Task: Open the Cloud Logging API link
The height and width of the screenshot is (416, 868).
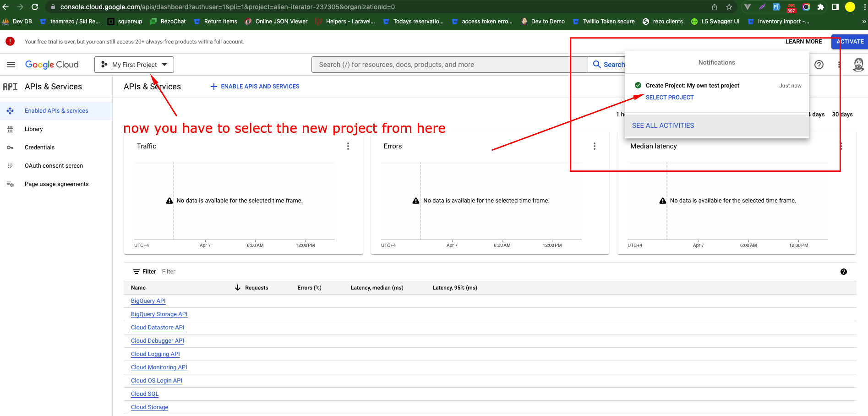Action: [x=155, y=354]
